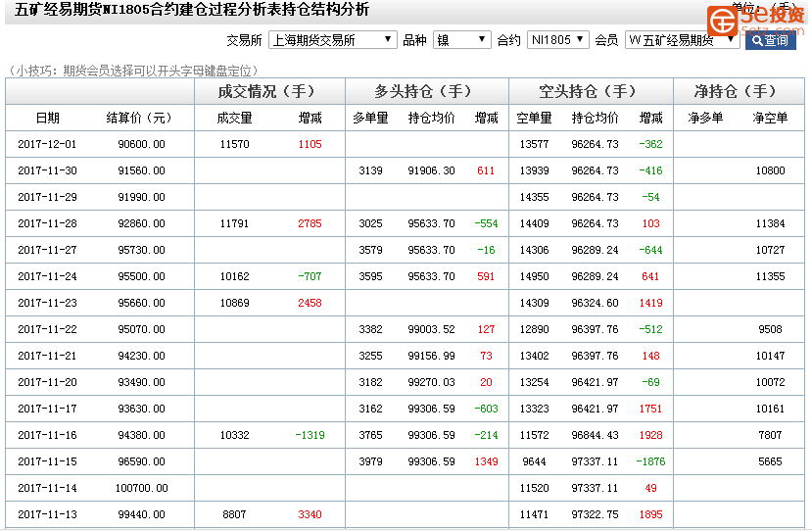Screen dimensions: 812x531
Task: Select date cell 2017-11-14
Action: pos(47,488)
